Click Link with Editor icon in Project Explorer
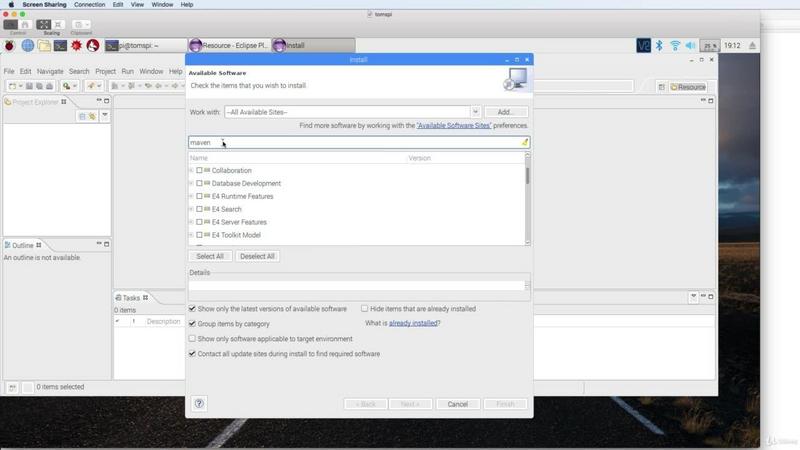 tap(92, 116)
